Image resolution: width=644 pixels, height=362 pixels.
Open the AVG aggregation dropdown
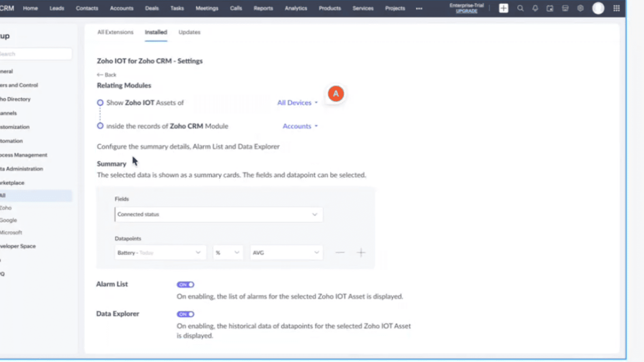(x=286, y=253)
